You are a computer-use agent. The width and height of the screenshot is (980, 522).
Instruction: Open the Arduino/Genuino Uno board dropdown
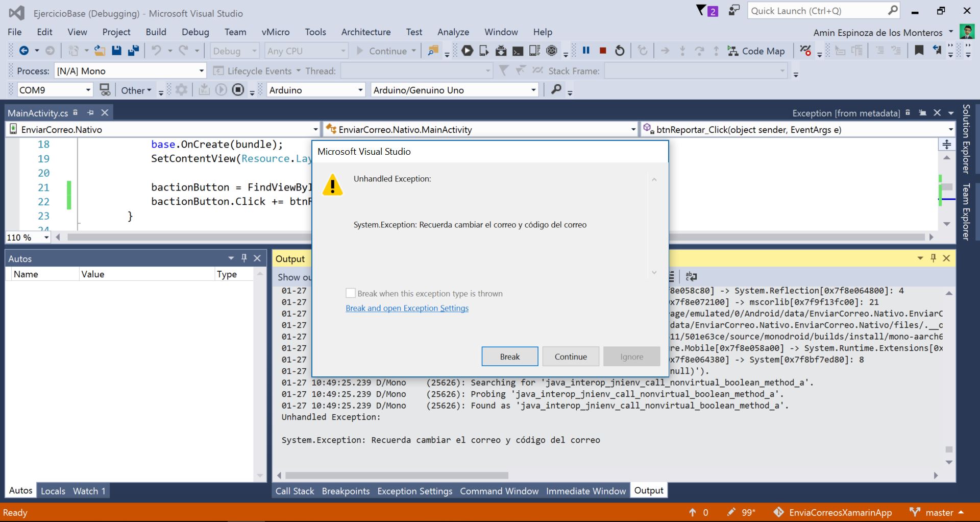click(455, 90)
